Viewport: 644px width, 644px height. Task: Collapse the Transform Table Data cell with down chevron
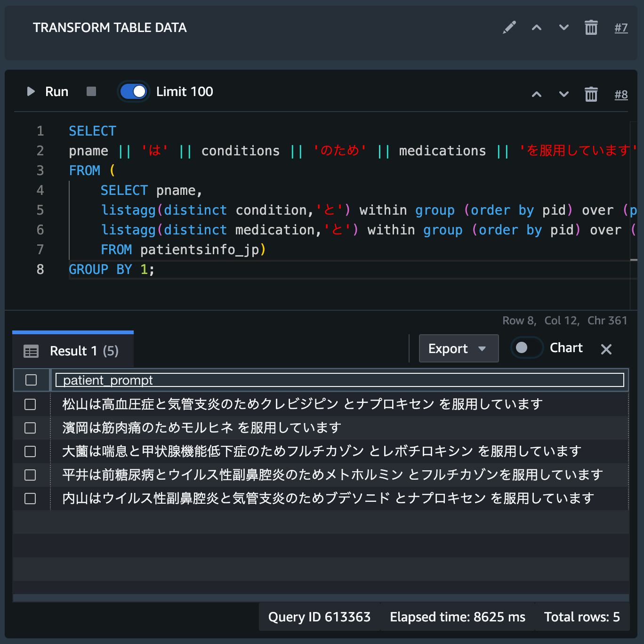point(563,28)
